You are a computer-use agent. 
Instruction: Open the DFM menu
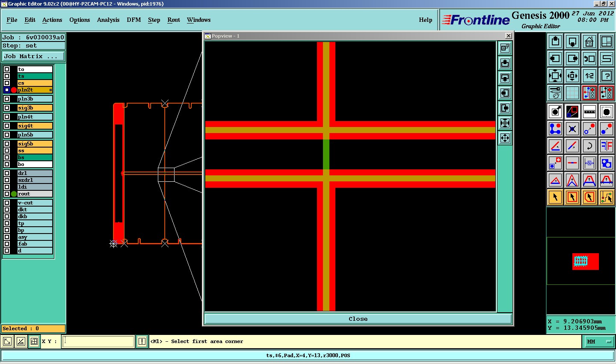click(133, 20)
